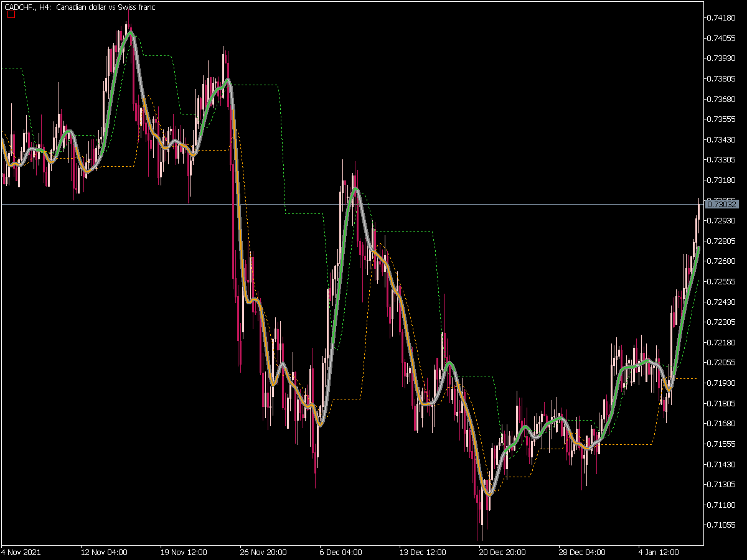Click the 0.72180 price scale label
Image resolution: width=747 pixels, height=560 pixels.
pos(722,342)
